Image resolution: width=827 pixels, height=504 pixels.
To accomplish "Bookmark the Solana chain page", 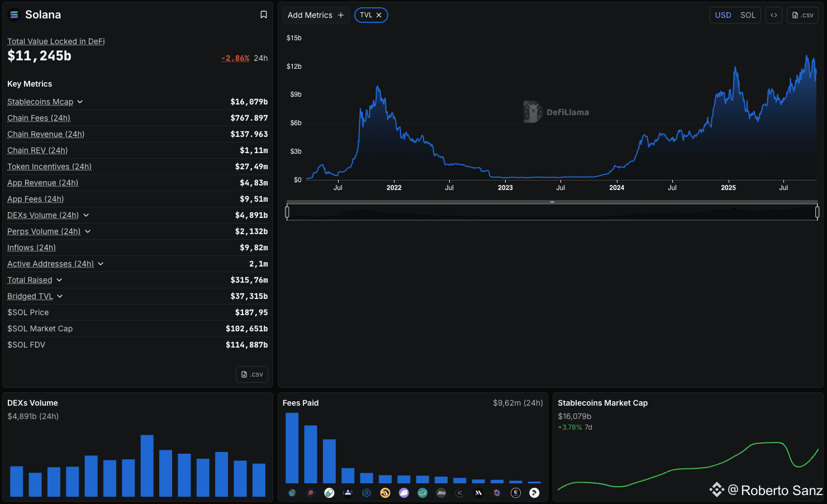I will (264, 15).
